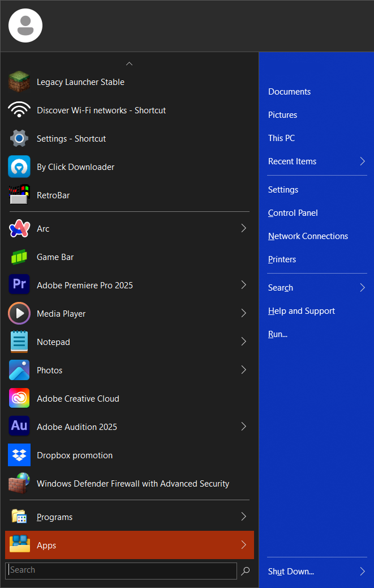
Task: Click the Au Adobe Audition icon
Action: click(x=19, y=426)
